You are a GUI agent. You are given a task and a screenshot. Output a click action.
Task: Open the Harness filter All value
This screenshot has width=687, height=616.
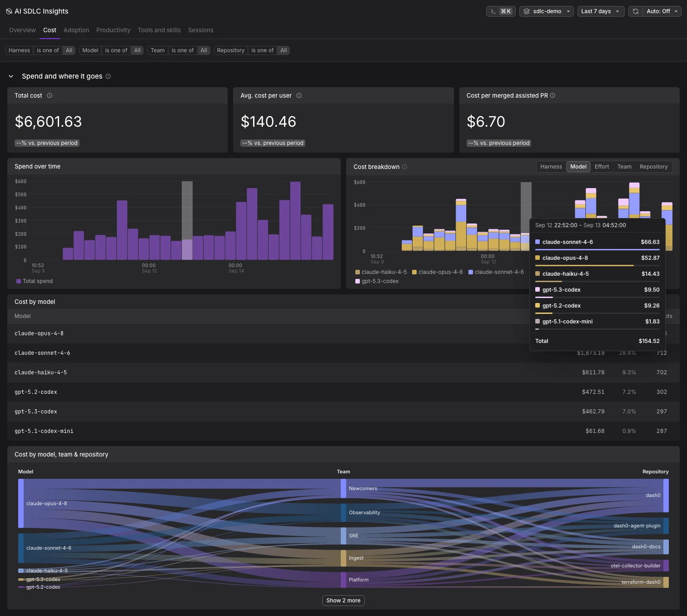coord(69,50)
